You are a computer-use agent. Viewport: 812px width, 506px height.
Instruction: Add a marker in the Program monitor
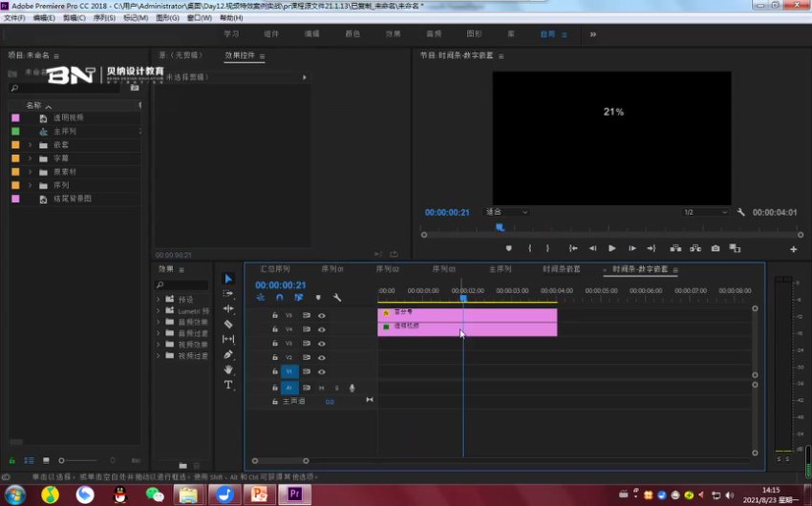tap(508, 248)
